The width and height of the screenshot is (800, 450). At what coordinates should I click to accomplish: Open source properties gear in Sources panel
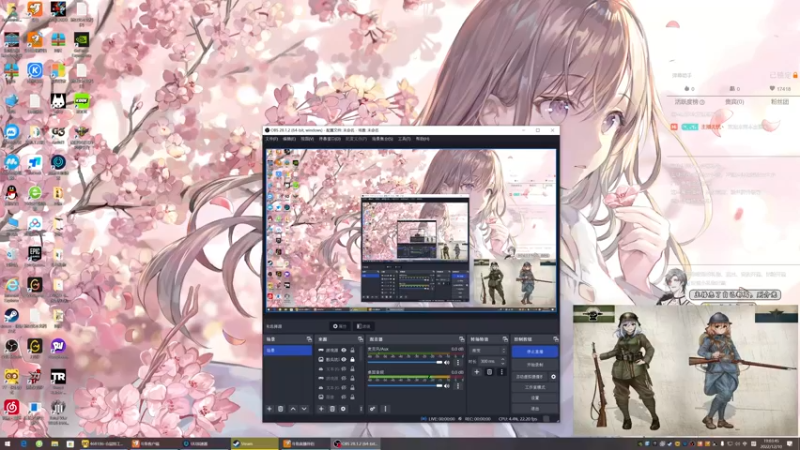343,409
